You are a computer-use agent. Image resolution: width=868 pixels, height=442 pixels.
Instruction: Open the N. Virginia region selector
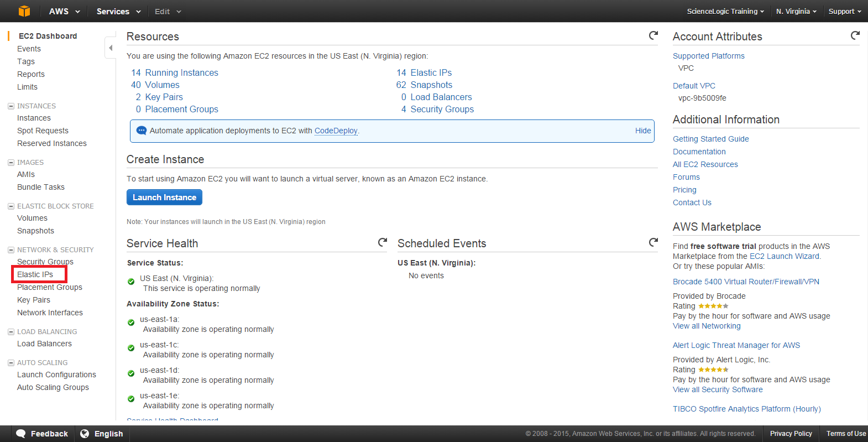(796, 11)
